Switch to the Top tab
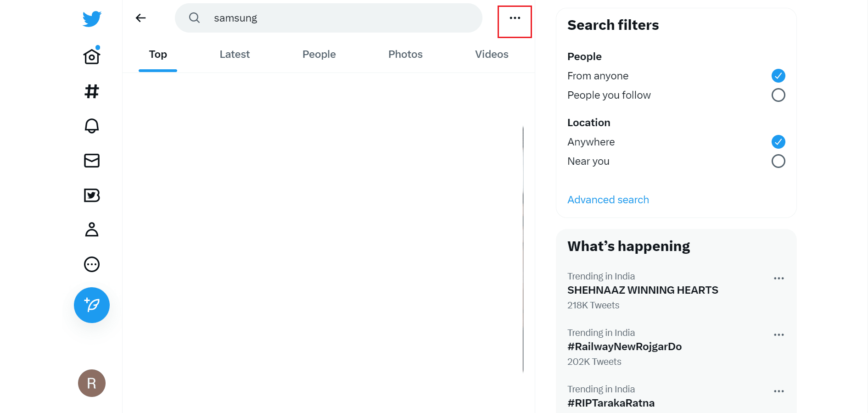Image resolution: width=868 pixels, height=413 pixels. (158, 55)
